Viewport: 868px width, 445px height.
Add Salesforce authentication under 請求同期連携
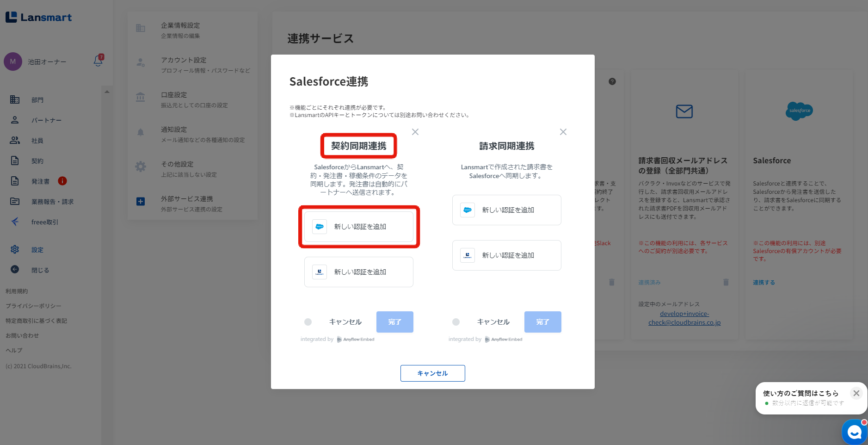(507, 210)
